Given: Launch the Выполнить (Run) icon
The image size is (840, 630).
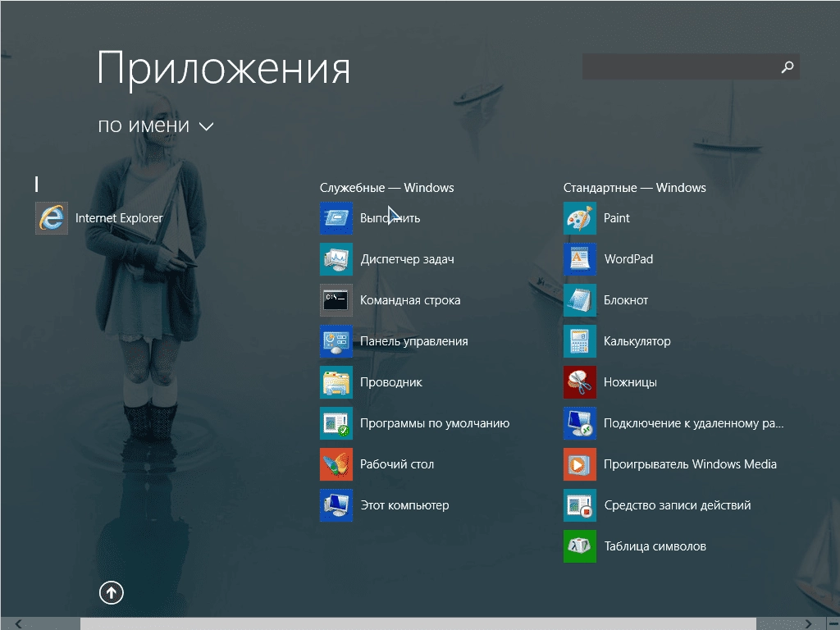Looking at the screenshot, I should (x=336, y=218).
